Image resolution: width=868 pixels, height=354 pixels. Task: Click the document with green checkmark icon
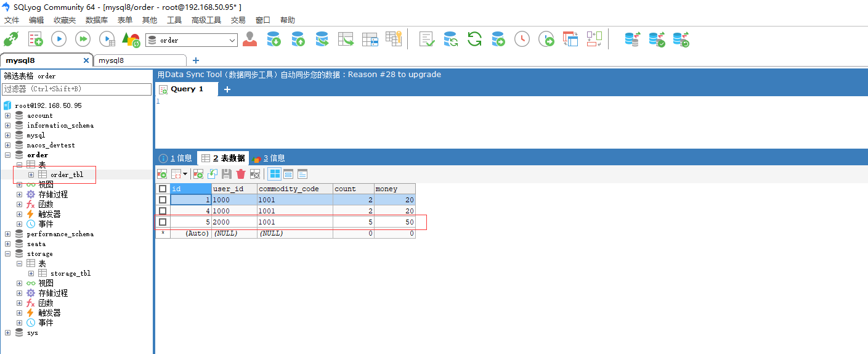pyautogui.click(x=427, y=39)
